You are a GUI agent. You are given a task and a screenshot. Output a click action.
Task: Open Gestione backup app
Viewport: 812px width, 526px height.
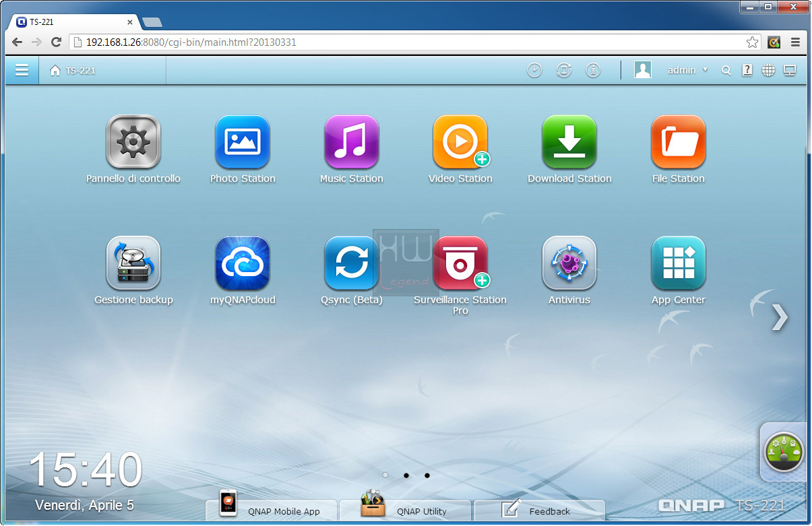133,263
